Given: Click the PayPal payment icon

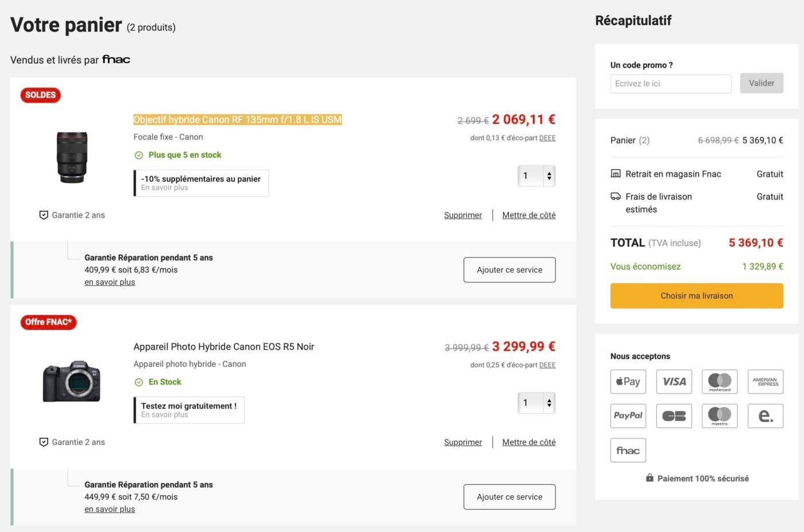Looking at the screenshot, I should click(628, 416).
